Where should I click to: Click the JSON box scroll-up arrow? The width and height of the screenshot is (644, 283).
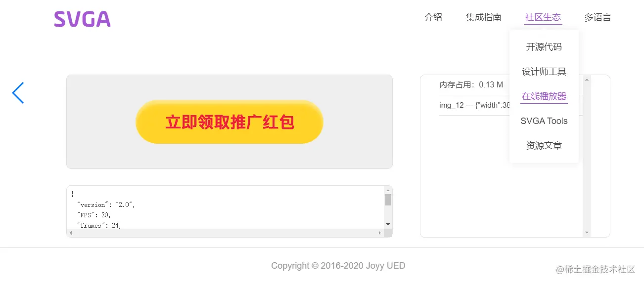[x=388, y=190]
